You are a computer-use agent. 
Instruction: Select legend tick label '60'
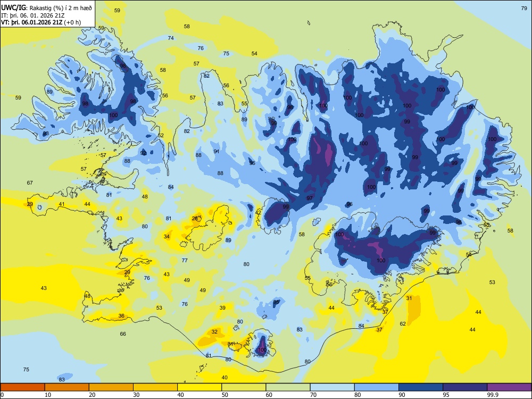(269, 395)
